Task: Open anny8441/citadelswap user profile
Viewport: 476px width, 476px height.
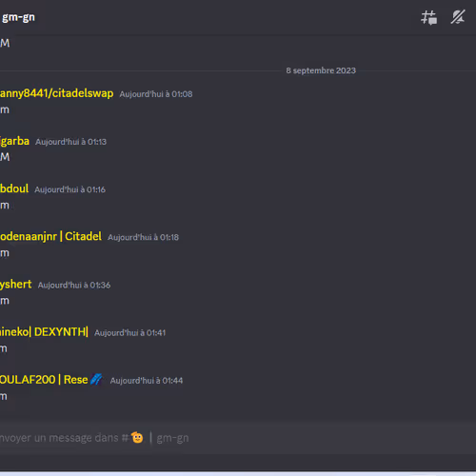Action: point(56,93)
